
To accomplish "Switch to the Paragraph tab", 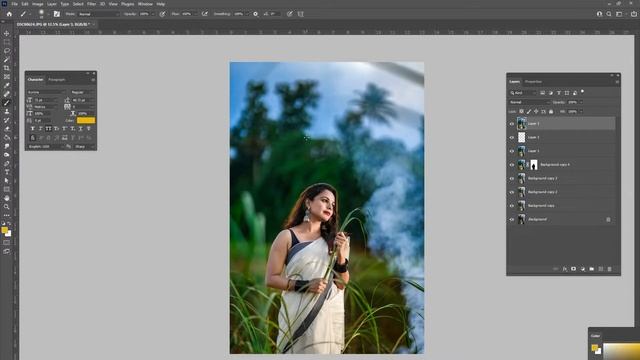I will pyautogui.click(x=57, y=80).
